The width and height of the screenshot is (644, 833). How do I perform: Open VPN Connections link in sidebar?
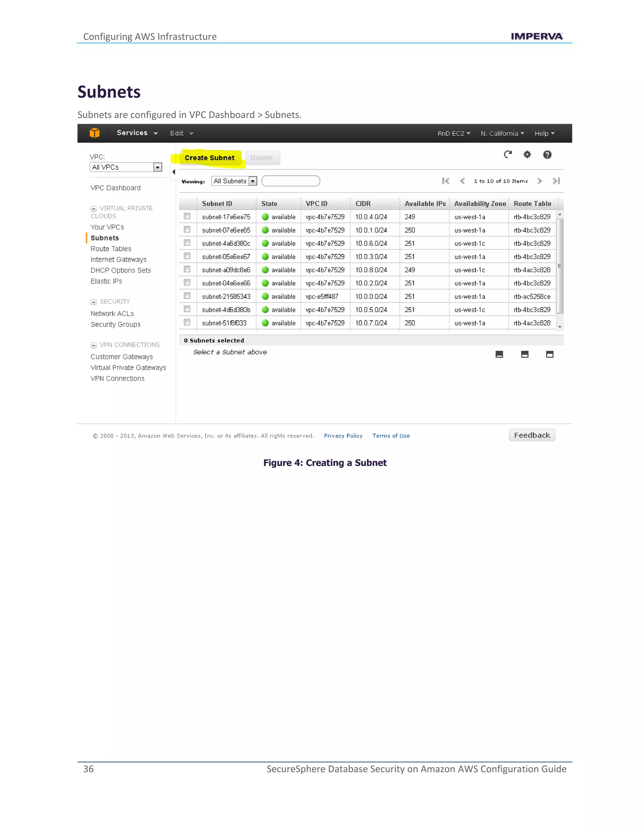click(118, 378)
